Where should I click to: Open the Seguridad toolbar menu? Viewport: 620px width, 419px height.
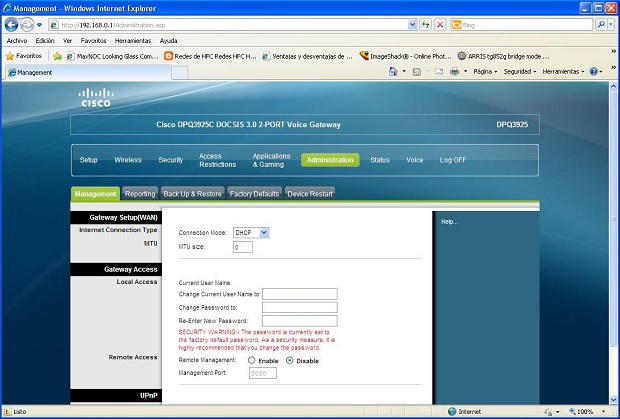pos(520,72)
